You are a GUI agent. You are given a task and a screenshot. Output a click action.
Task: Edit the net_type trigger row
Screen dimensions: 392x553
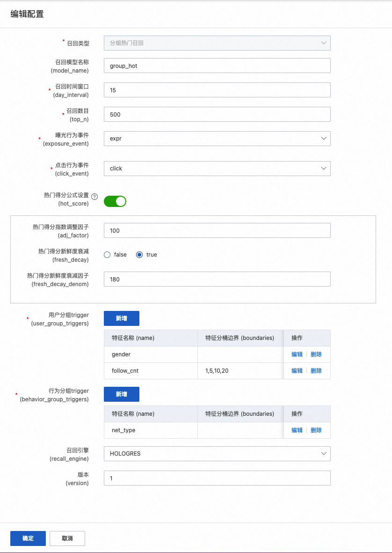[x=297, y=430]
